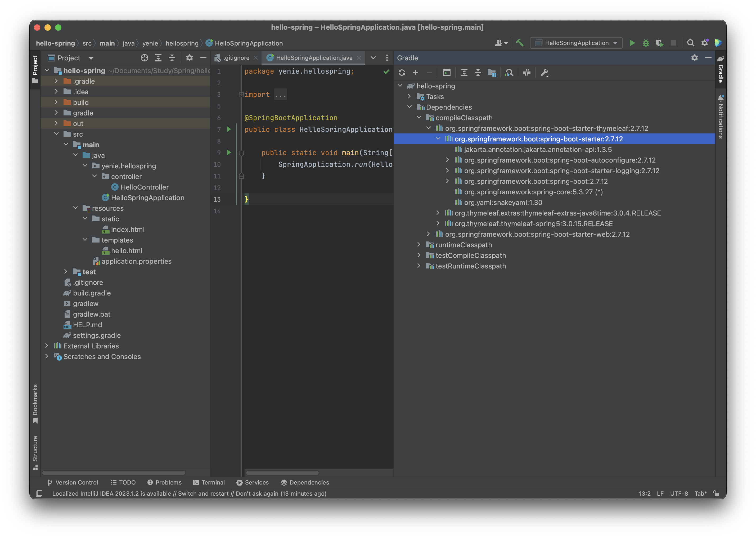Click the Execute Gradle Task icon
Screen dimensions: 756x538
(447, 73)
